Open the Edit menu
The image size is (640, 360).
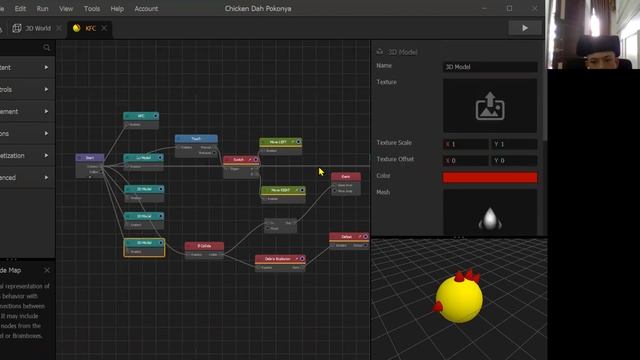20,9
